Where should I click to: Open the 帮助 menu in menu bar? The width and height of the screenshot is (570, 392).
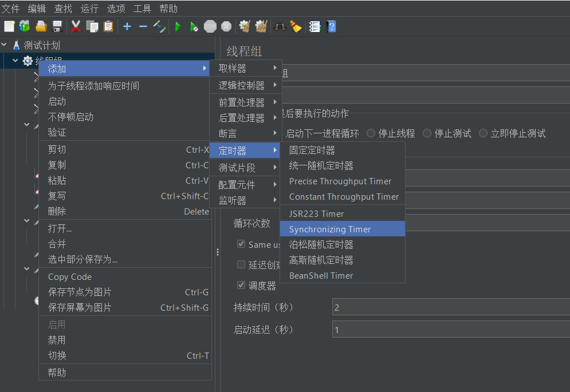[168, 9]
